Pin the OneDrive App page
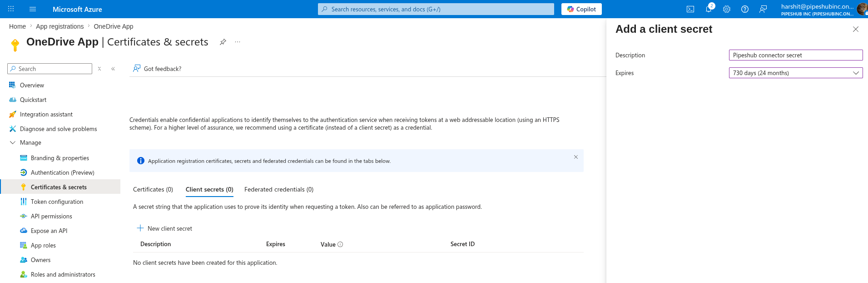The width and height of the screenshot is (868, 283). [223, 42]
